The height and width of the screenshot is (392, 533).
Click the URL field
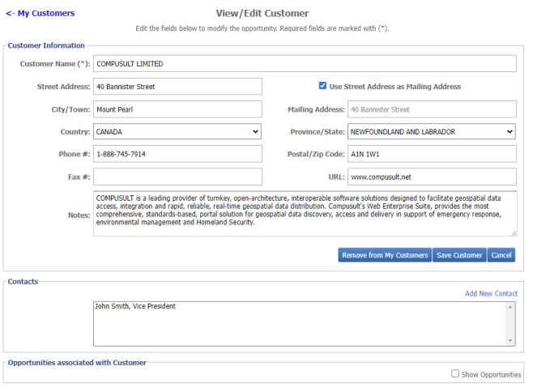(x=432, y=177)
